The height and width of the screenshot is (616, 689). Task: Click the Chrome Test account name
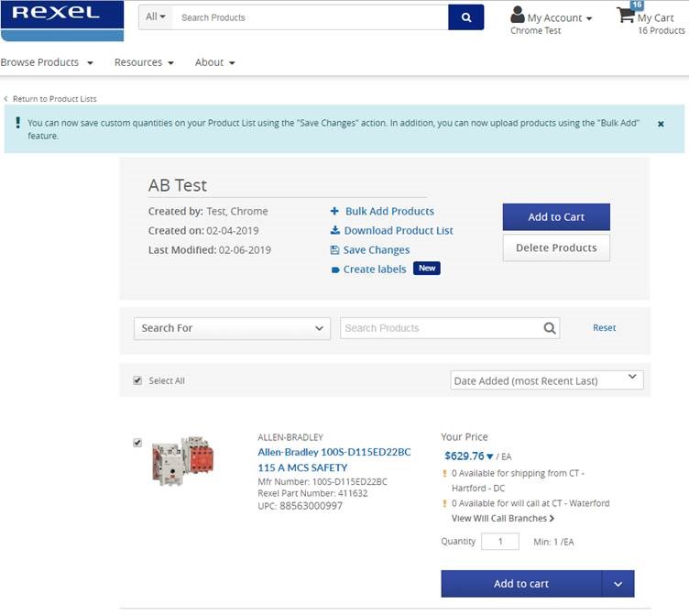536,30
